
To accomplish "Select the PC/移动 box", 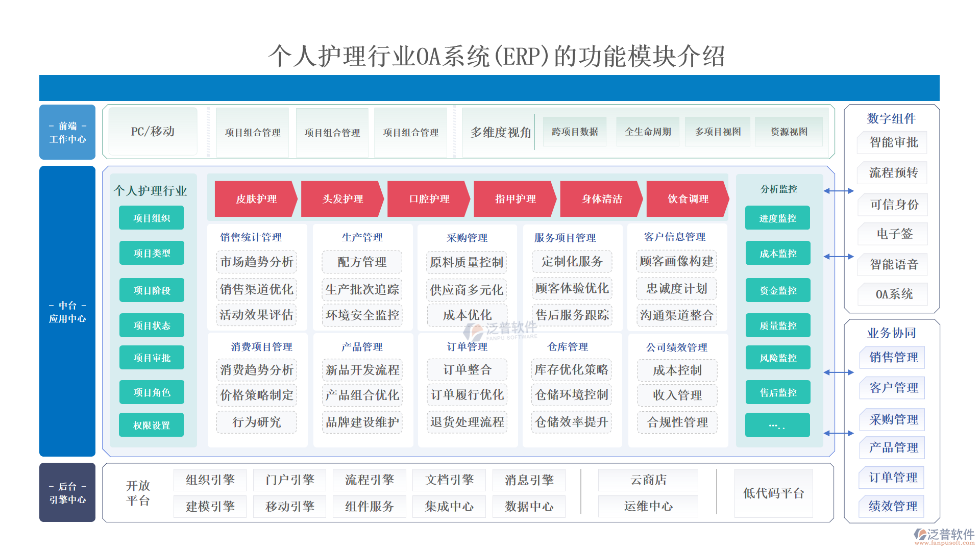I will [x=153, y=132].
